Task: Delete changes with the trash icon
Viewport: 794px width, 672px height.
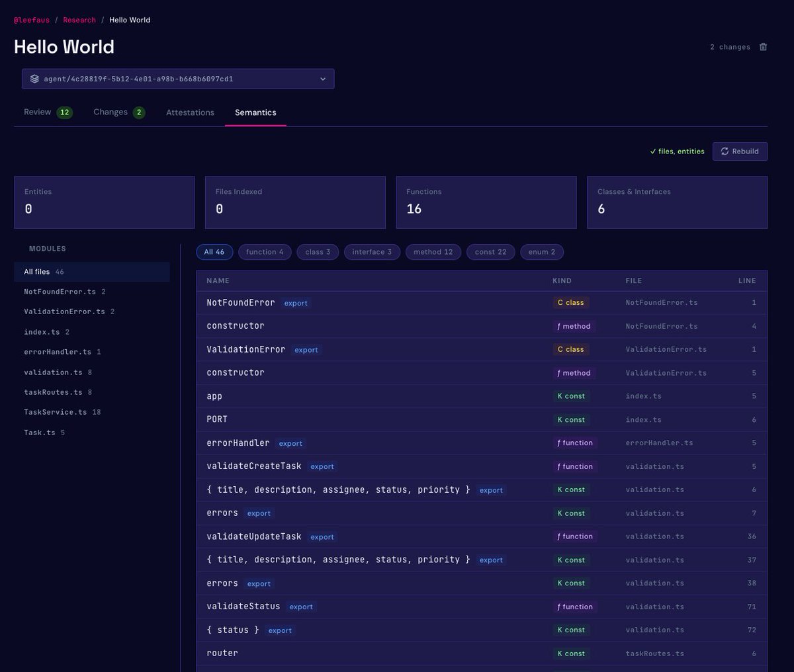Action: point(763,47)
